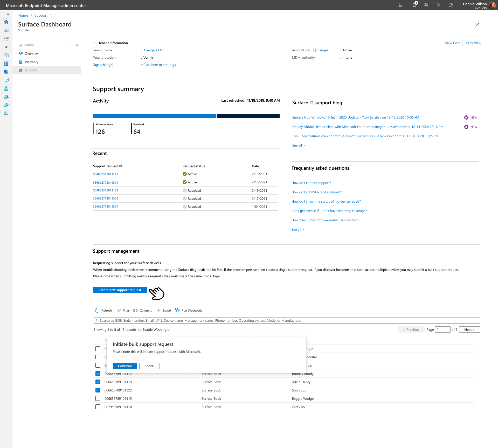Click the Search box in side menu
Viewport: 498px width, 448px height.
point(45,45)
